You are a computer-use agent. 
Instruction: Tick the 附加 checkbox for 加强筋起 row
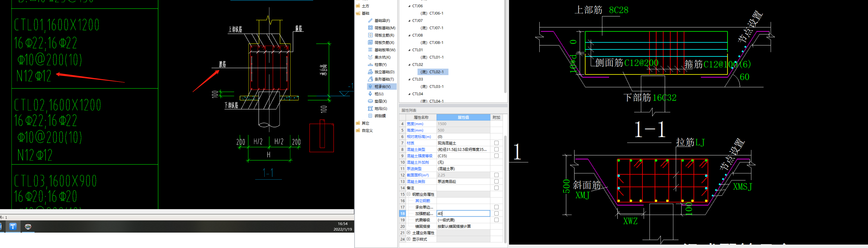496,213
